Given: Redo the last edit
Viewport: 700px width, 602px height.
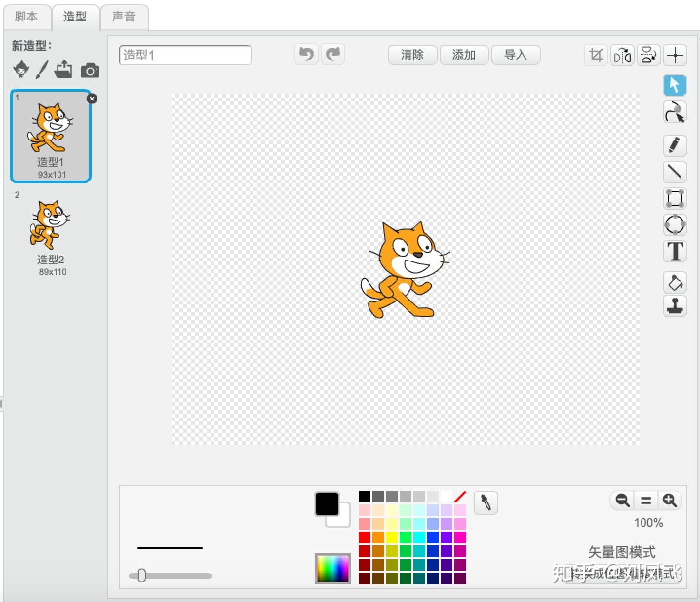Looking at the screenshot, I should pos(333,54).
